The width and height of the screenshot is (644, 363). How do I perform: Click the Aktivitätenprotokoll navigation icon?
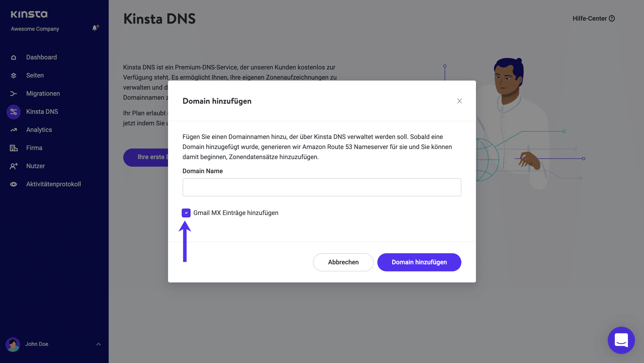coord(13,184)
